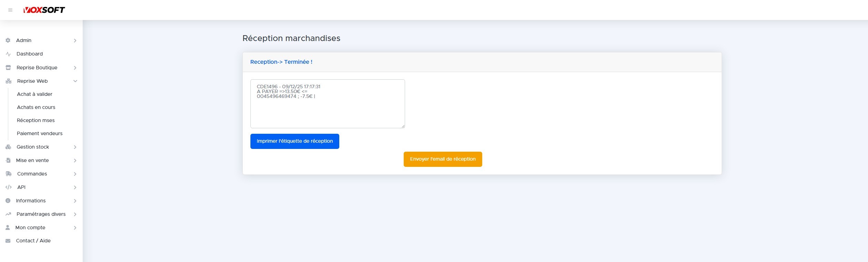Click the Dashboard pulse icon
Screen dimensions: 868x262
pyautogui.click(x=8, y=54)
